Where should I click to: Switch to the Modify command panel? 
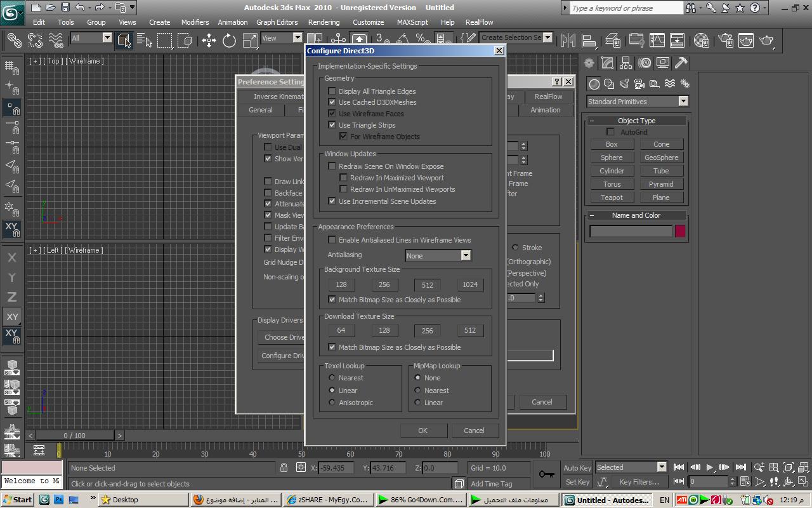[608, 63]
